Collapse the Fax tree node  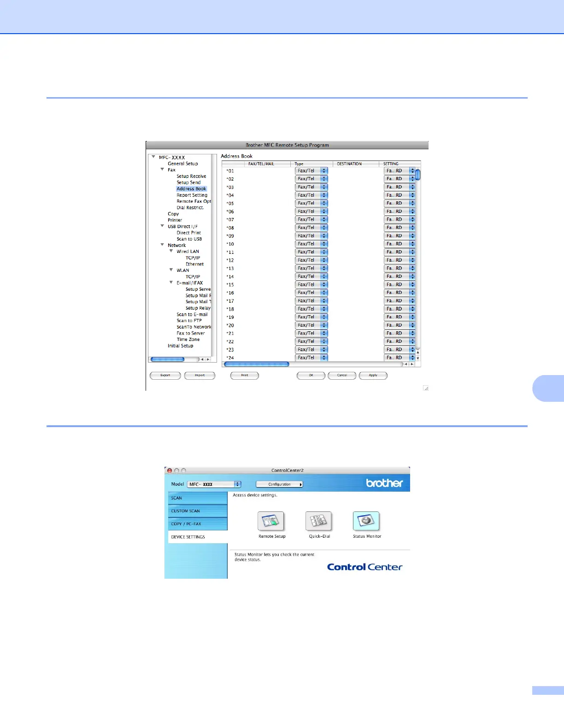pos(162,170)
